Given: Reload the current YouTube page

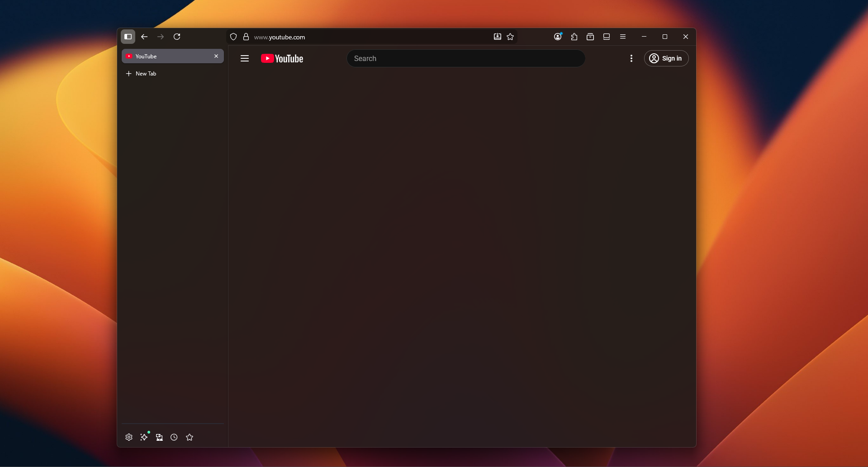Looking at the screenshot, I should coord(177,37).
